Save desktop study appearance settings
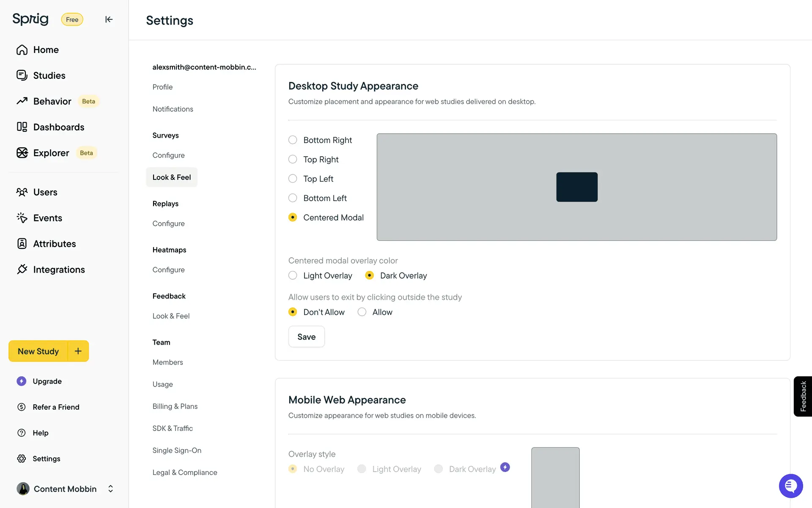812x508 pixels. point(306,337)
